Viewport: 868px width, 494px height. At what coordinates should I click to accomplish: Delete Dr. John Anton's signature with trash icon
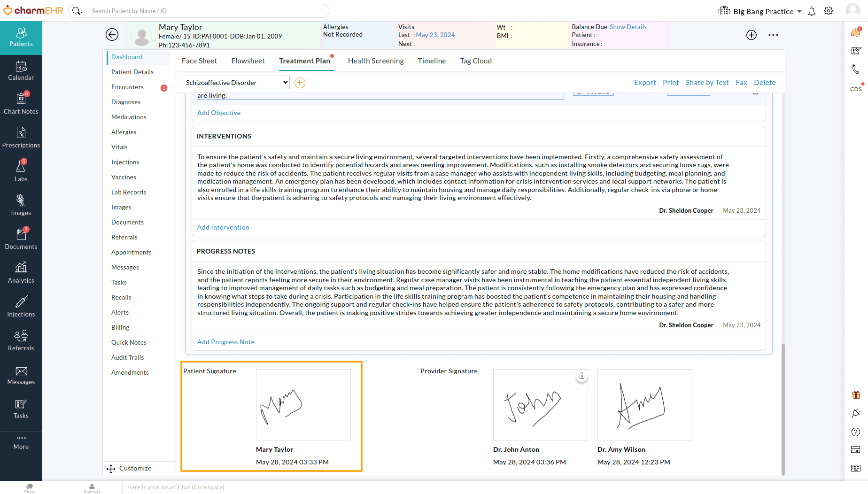pyautogui.click(x=582, y=376)
